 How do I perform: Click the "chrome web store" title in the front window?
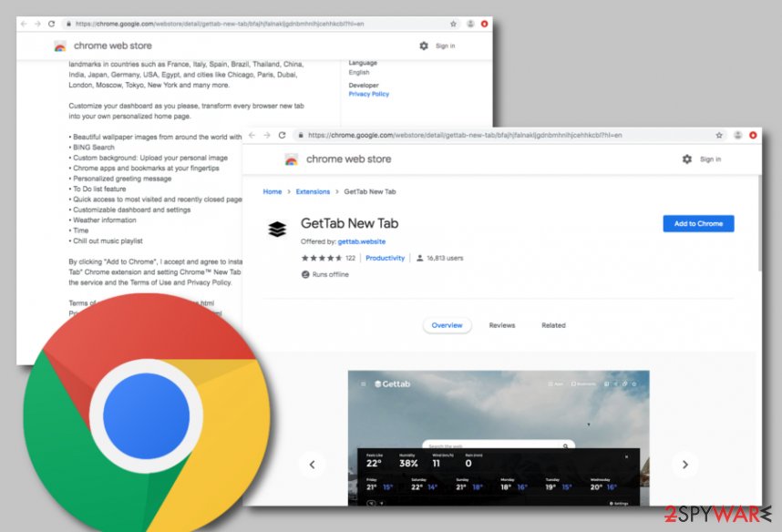(x=348, y=159)
